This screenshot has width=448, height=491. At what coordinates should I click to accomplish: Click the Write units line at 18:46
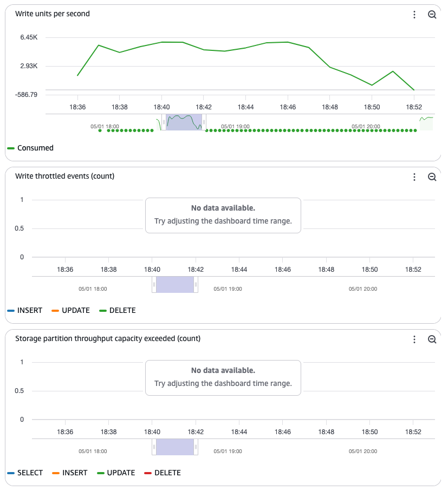(x=288, y=42)
